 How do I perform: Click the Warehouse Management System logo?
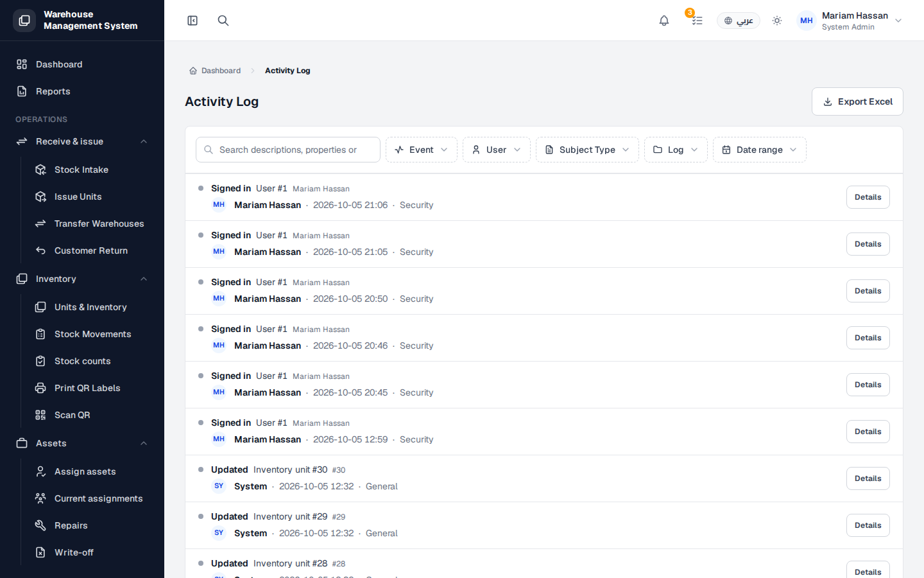click(x=24, y=21)
